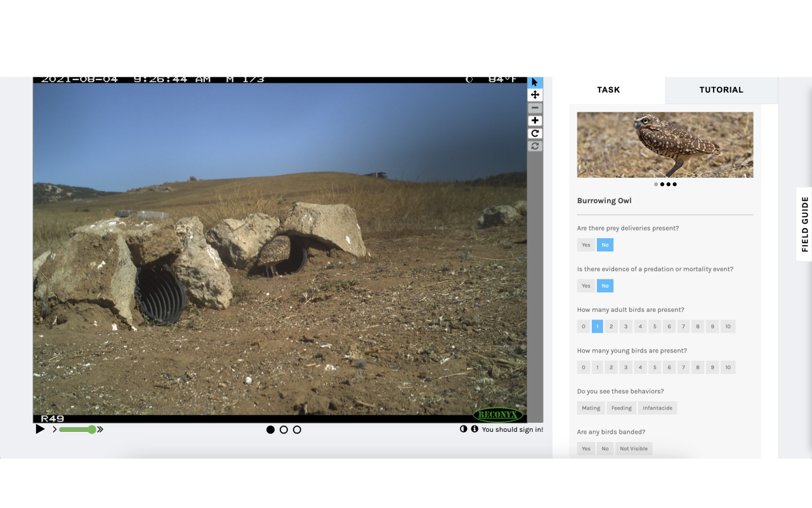
Task: Switch to the TUTORIAL tab
Action: click(x=721, y=90)
